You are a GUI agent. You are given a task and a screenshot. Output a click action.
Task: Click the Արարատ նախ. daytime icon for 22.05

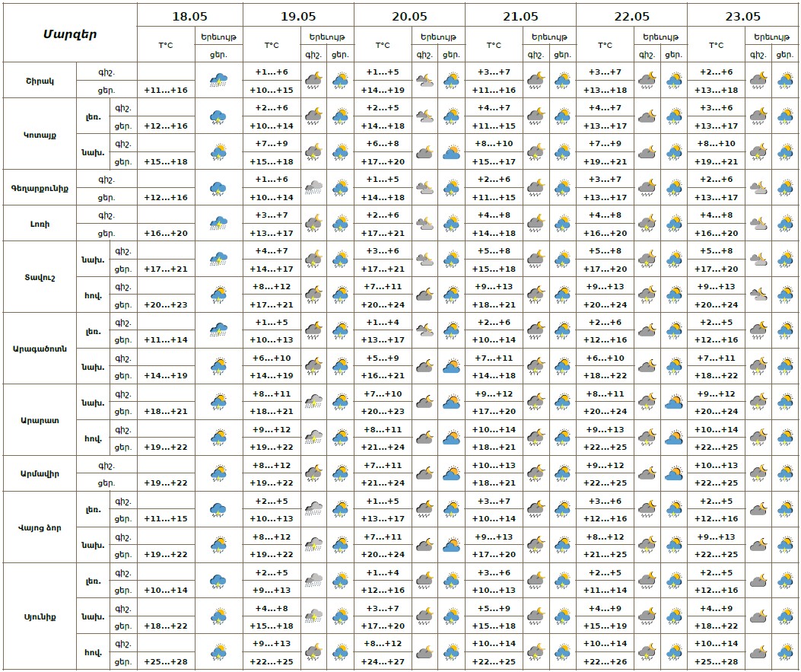click(674, 402)
